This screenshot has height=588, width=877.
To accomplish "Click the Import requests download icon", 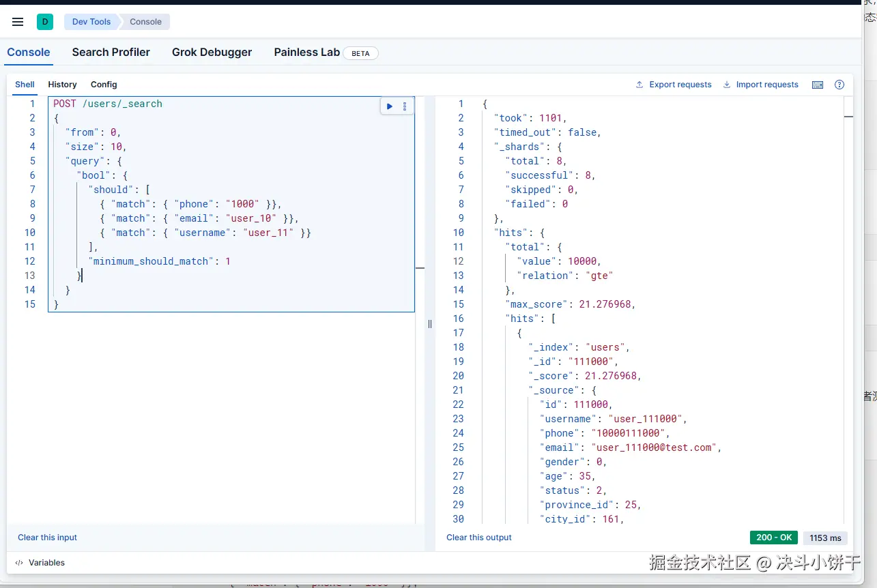I will pos(727,85).
